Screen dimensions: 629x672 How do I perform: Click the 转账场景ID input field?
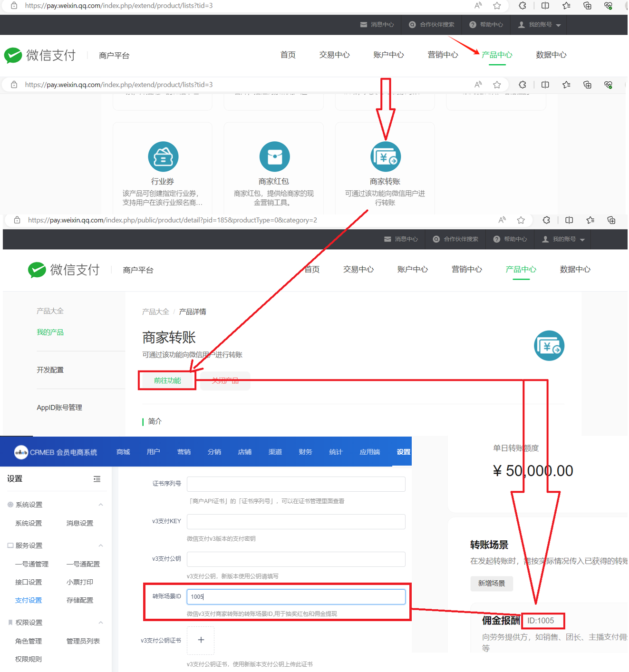coord(296,596)
